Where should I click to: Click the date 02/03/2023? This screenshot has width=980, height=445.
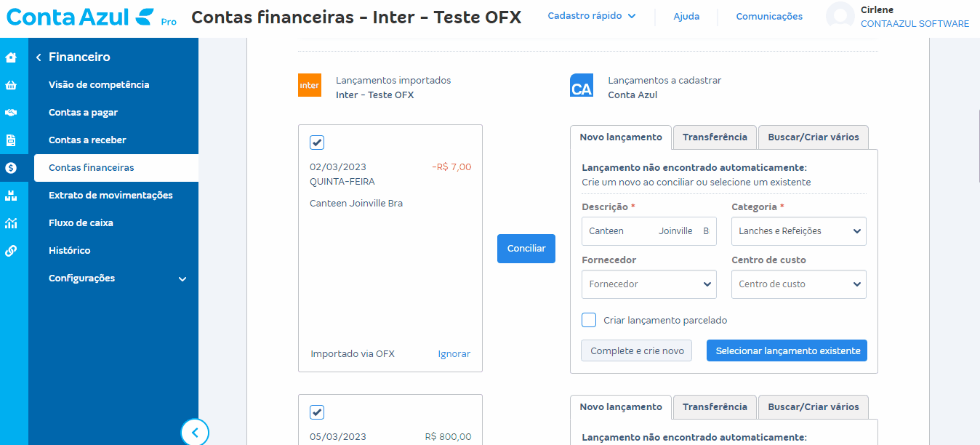(338, 167)
